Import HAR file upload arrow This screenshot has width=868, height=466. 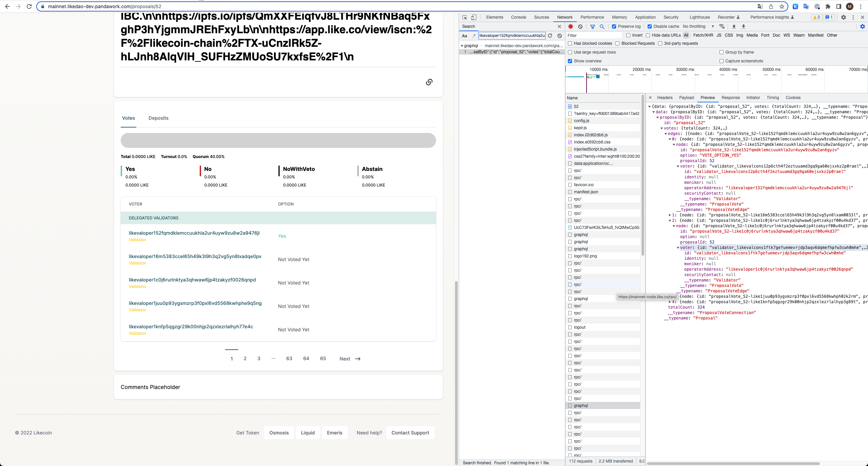tap(734, 26)
